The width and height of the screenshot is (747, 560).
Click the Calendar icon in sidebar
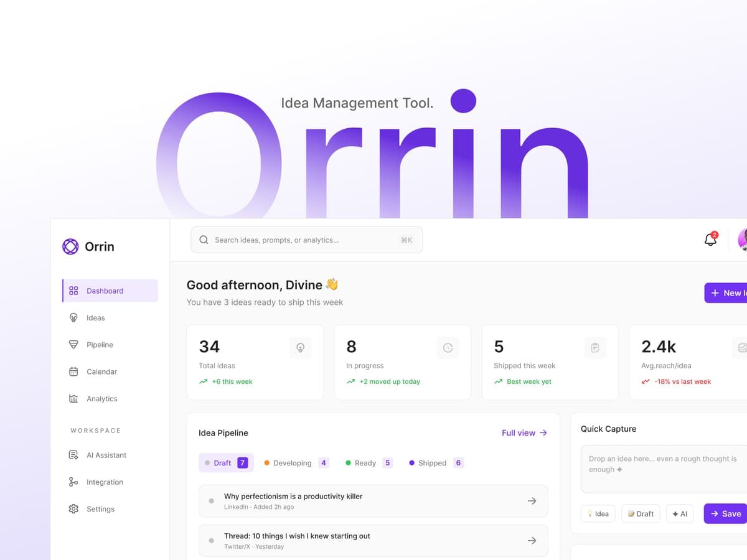pyautogui.click(x=73, y=371)
